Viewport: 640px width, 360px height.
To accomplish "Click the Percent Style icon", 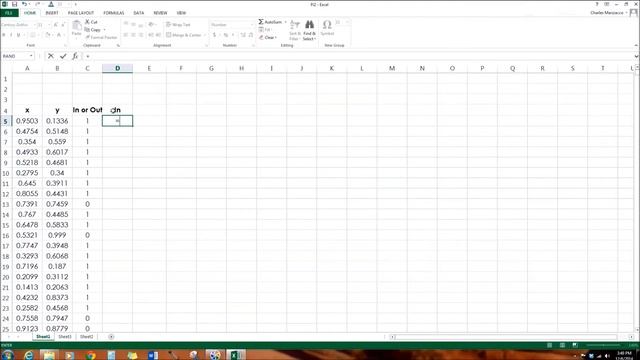I will [x=225, y=35].
